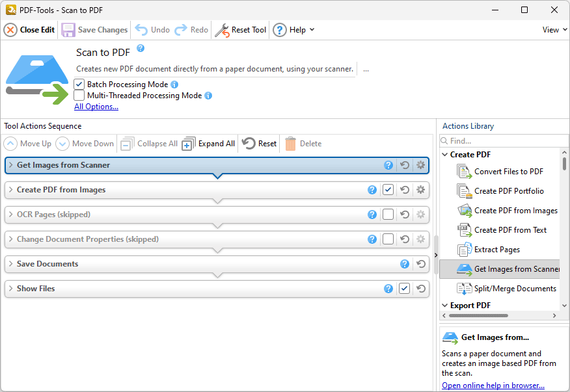Expand the OCR Pages action
Viewport: 570px width, 392px height.
10,215
